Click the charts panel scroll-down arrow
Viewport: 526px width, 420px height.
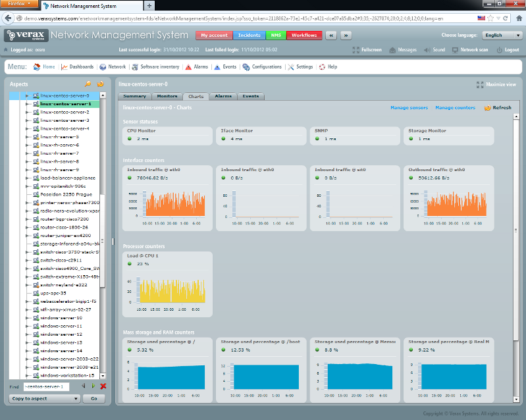(x=516, y=399)
